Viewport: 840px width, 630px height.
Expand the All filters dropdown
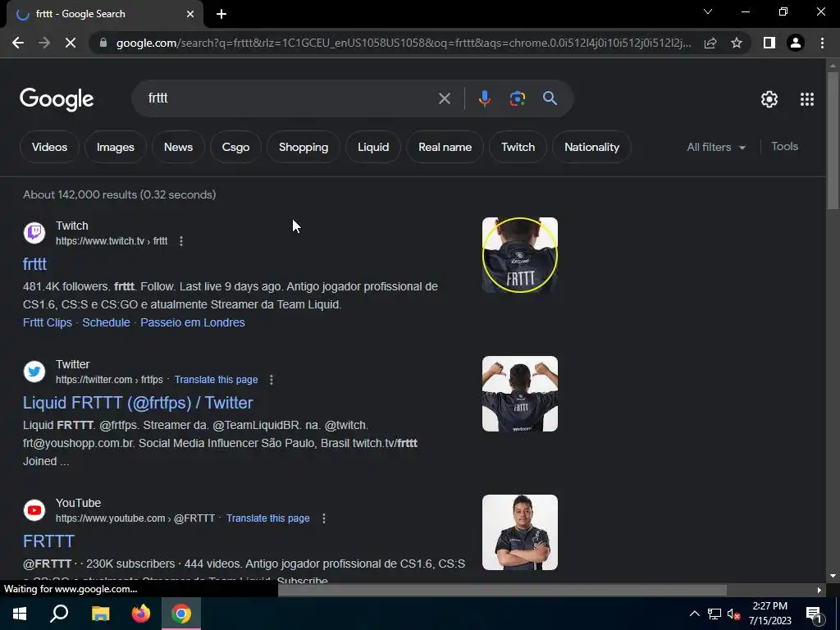[715, 148]
